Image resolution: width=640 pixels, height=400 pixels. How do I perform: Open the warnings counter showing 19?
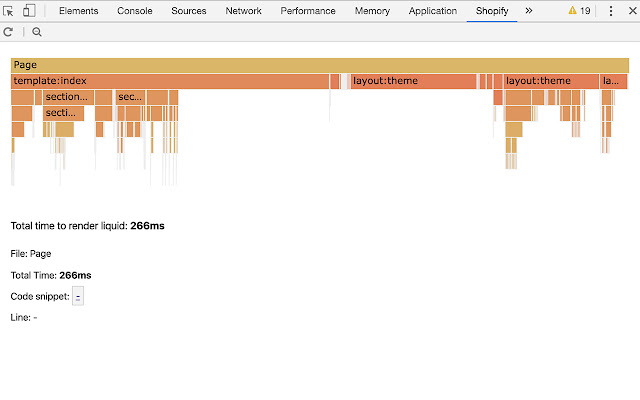coord(579,11)
